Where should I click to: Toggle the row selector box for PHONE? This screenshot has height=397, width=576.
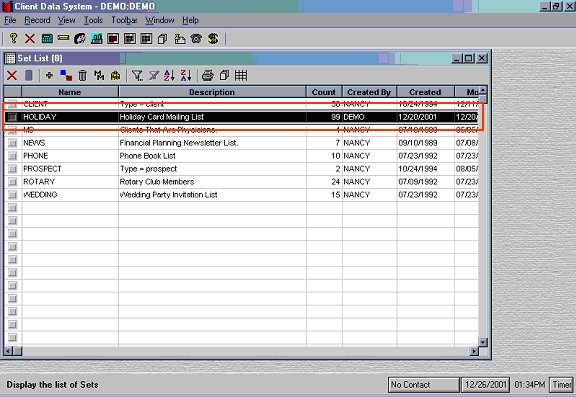(x=12, y=156)
